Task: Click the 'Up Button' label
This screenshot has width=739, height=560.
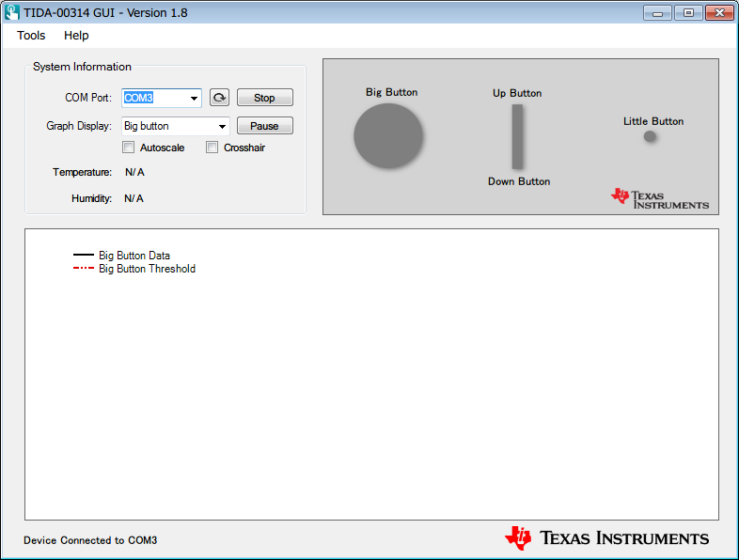Action: click(517, 93)
